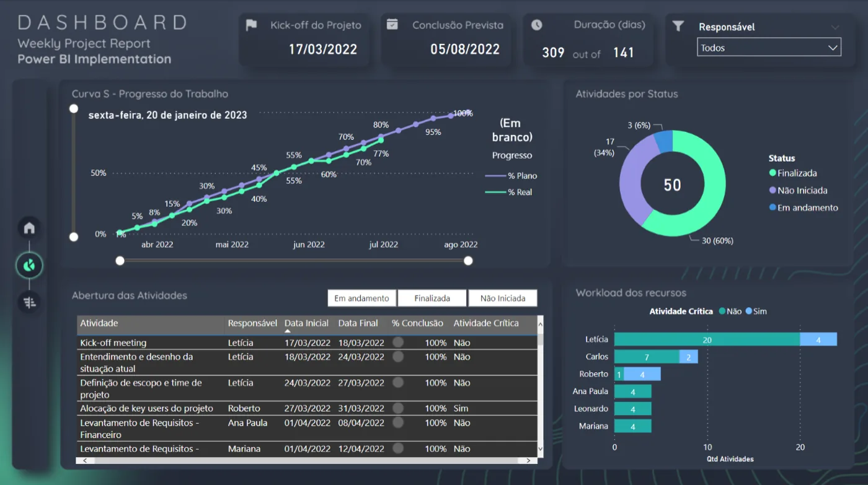Click the status circle in the Definição de escopo row
This screenshot has height=485, width=868.
point(398,382)
